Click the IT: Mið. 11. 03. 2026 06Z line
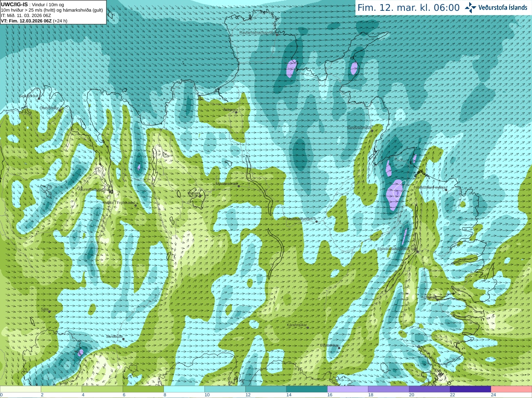 [26, 15]
